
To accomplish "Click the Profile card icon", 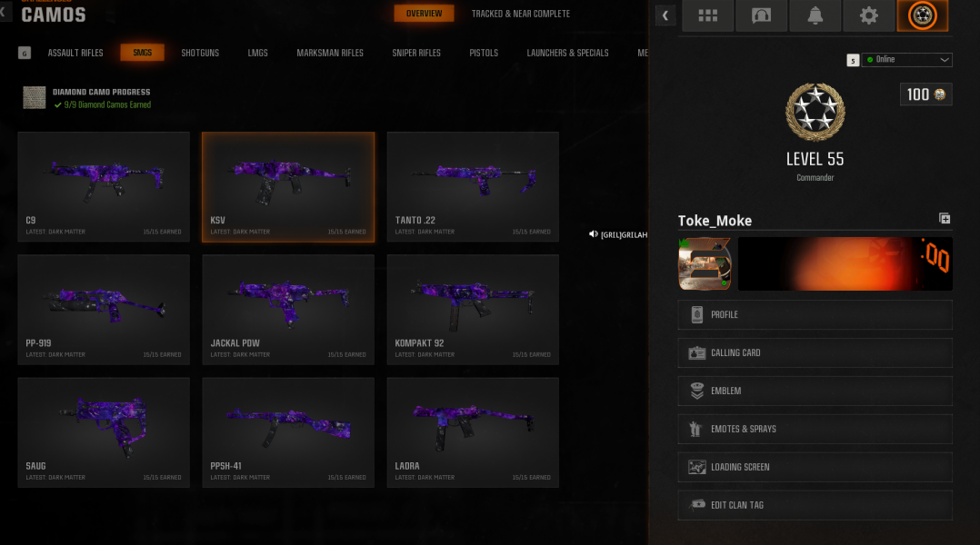I will pyautogui.click(x=697, y=314).
